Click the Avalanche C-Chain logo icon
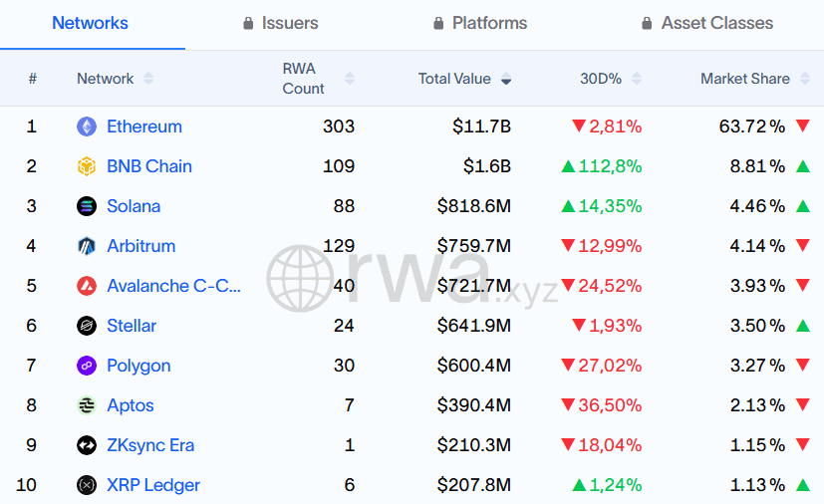Screen dimensions: 824x504 tap(87, 286)
